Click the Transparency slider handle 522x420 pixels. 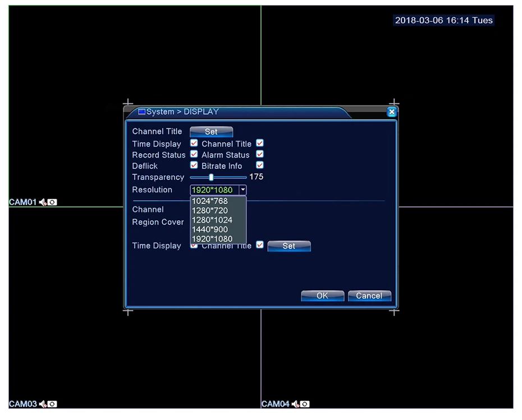[211, 177]
